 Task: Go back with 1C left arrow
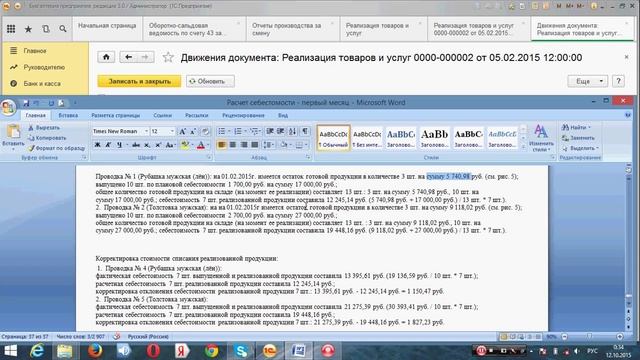129,57
